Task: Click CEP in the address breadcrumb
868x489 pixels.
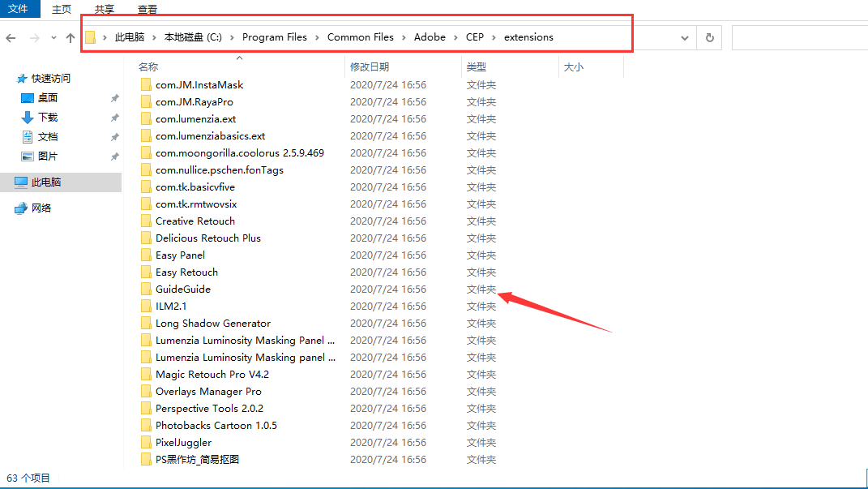Action: pyautogui.click(x=474, y=37)
